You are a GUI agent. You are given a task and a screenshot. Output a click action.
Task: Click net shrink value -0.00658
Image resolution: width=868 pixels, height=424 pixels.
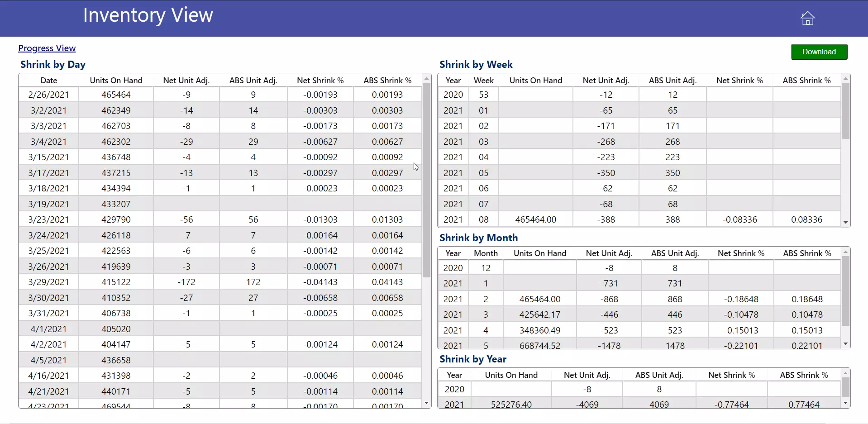(x=320, y=298)
